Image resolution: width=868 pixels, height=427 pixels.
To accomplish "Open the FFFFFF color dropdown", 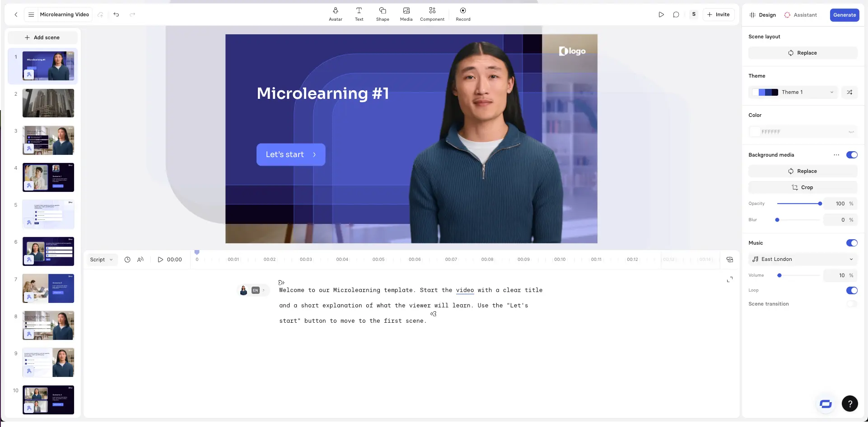I will pyautogui.click(x=803, y=132).
